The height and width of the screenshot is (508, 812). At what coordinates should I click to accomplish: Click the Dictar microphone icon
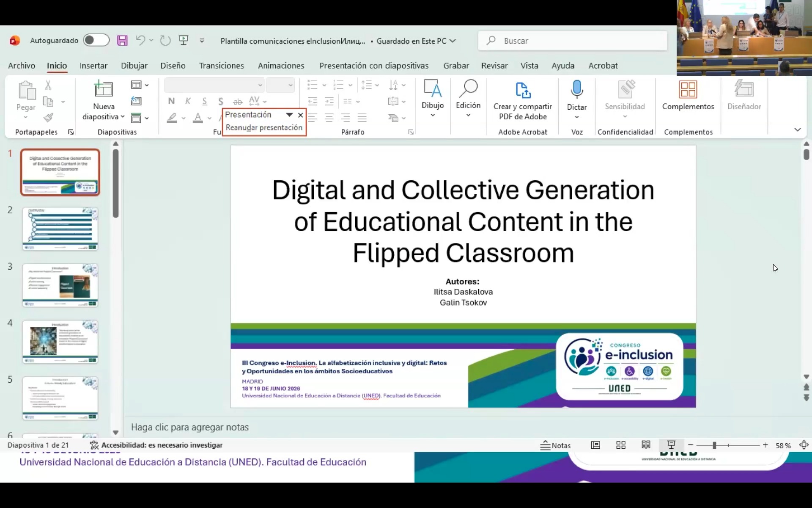(x=577, y=89)
